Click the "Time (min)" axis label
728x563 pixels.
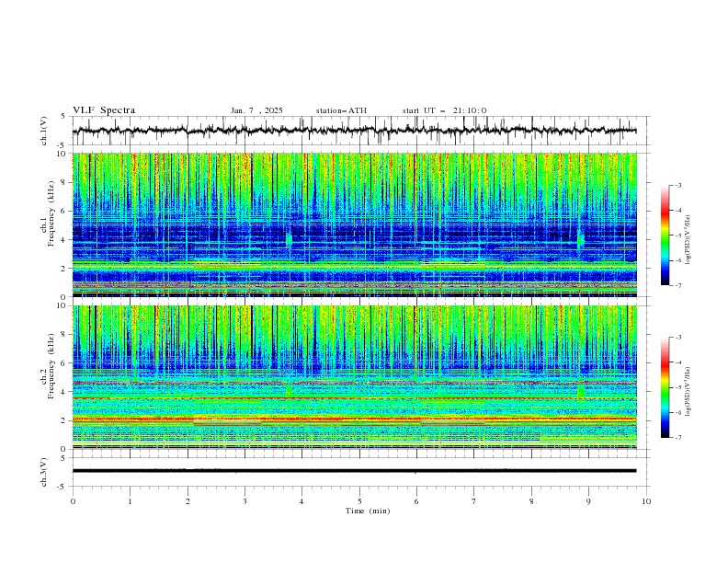click(x=368, y=511)
